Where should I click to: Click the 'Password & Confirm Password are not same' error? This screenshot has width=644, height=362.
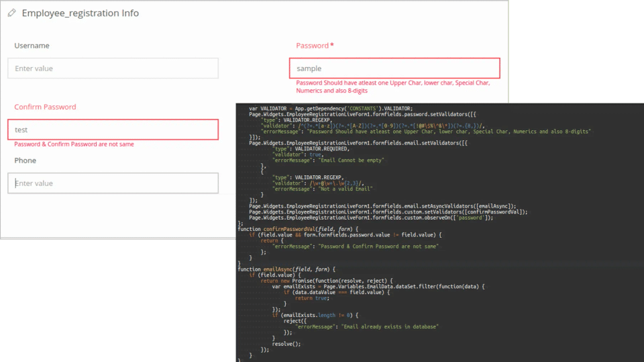pyautogui.click(x=74, y=144)
